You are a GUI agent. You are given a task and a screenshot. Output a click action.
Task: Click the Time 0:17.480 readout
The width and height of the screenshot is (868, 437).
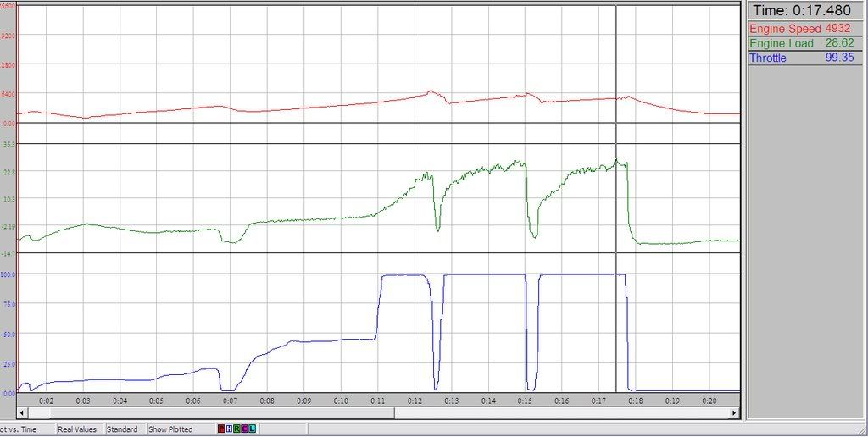[802, 10]
